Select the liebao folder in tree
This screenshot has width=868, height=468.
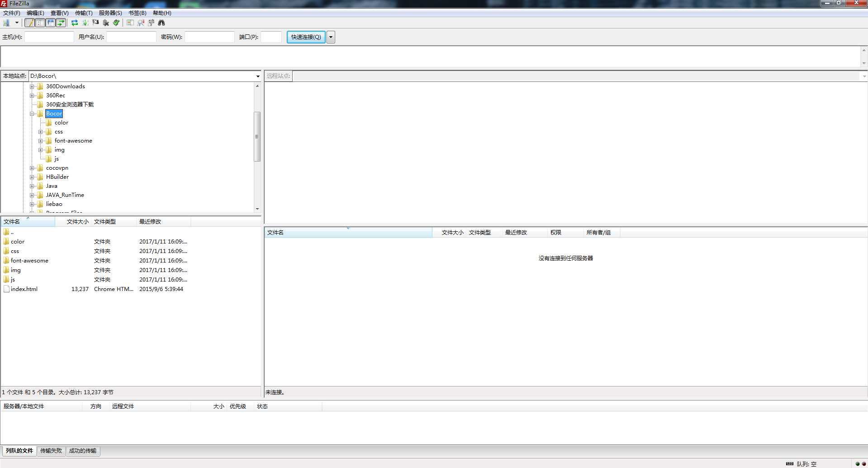tap(54, 204)
